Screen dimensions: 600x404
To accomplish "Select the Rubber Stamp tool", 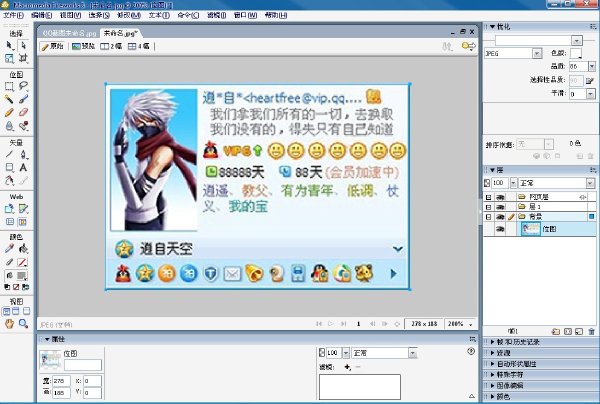I will pyautogui.click(x=23, y=125).
